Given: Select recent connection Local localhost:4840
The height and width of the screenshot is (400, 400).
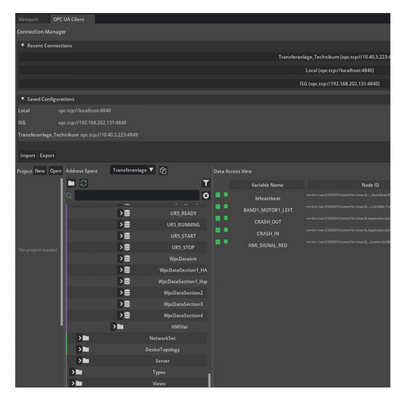Looking at the screenshot, I should pos(204,70).
